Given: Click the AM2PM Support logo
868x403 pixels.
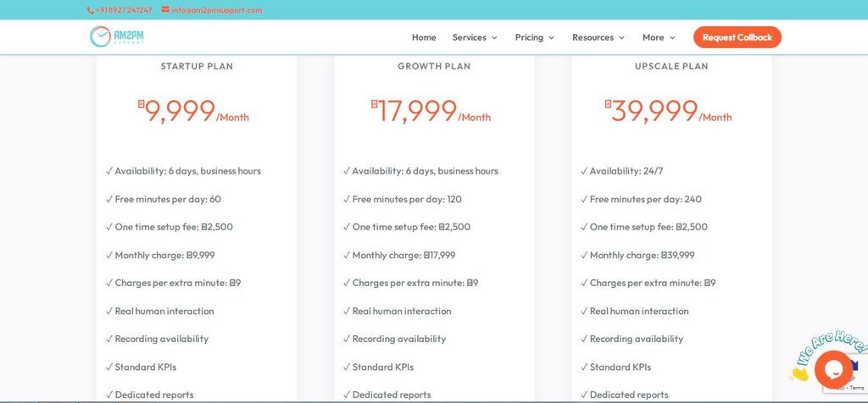Looking at the screenshot, I should pos(117,36).
